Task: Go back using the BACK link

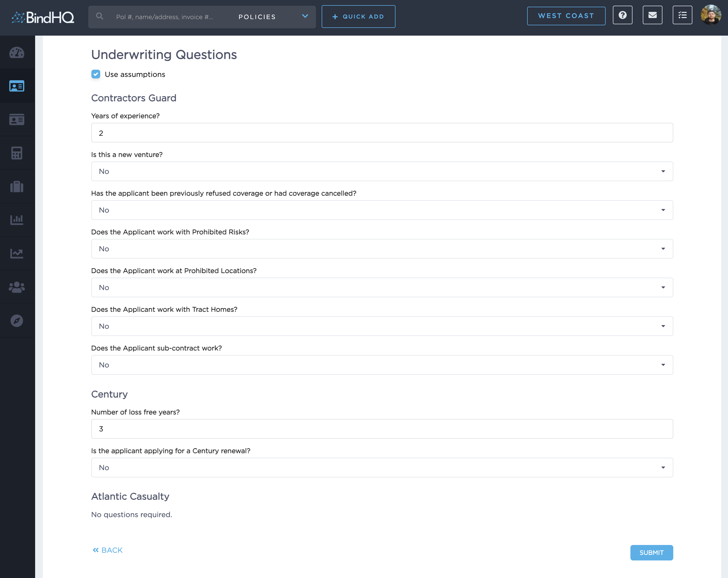Action: point(107,550)
